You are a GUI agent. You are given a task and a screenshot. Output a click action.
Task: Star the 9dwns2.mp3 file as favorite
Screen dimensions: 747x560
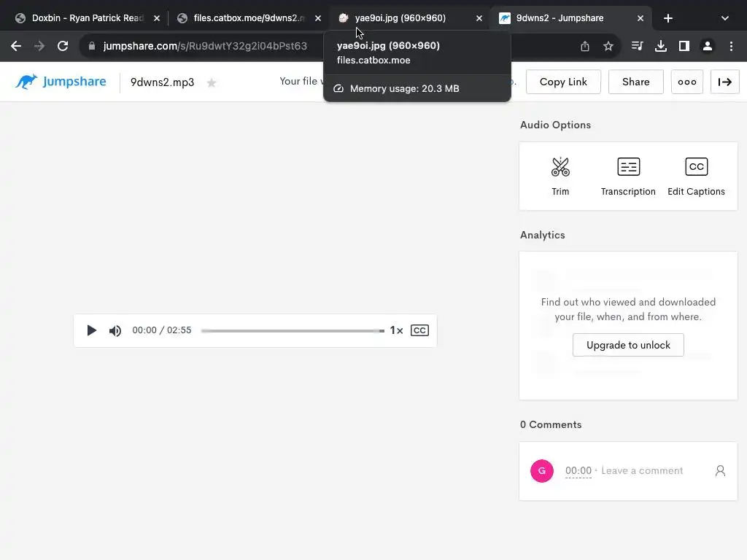[x=212, y=83]
